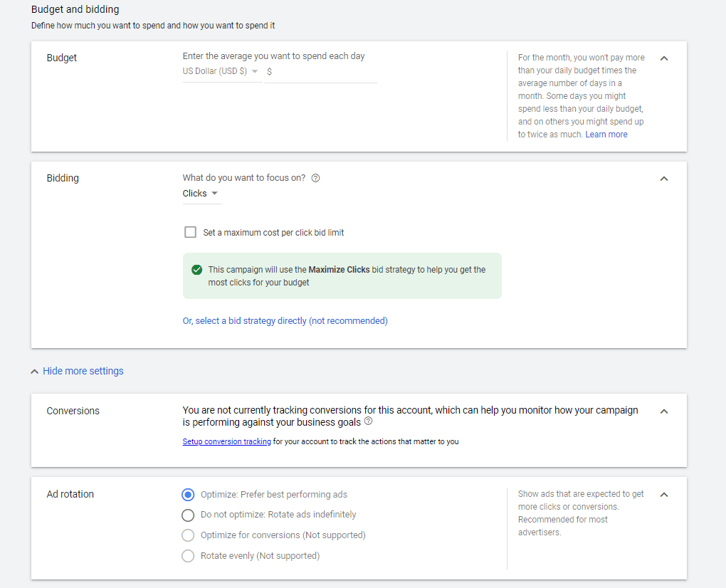Collapse the Bidding section via its chevron

664,179
